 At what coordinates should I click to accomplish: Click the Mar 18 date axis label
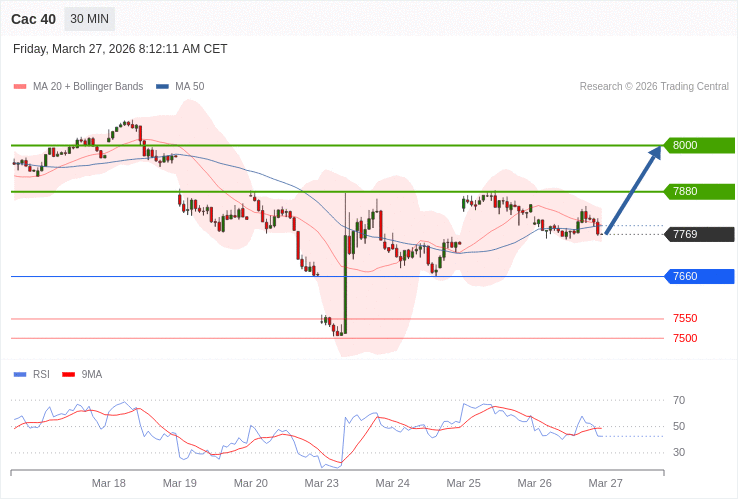(109, 483)
